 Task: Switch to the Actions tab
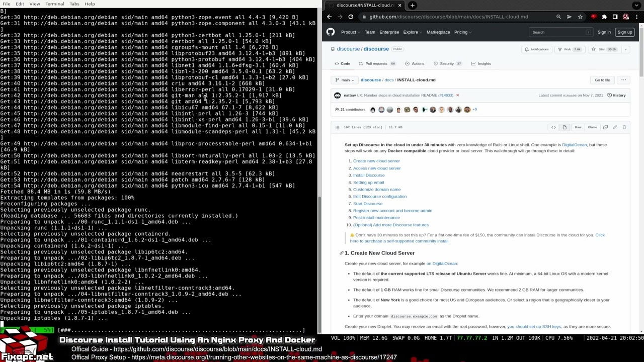[415, 64]
